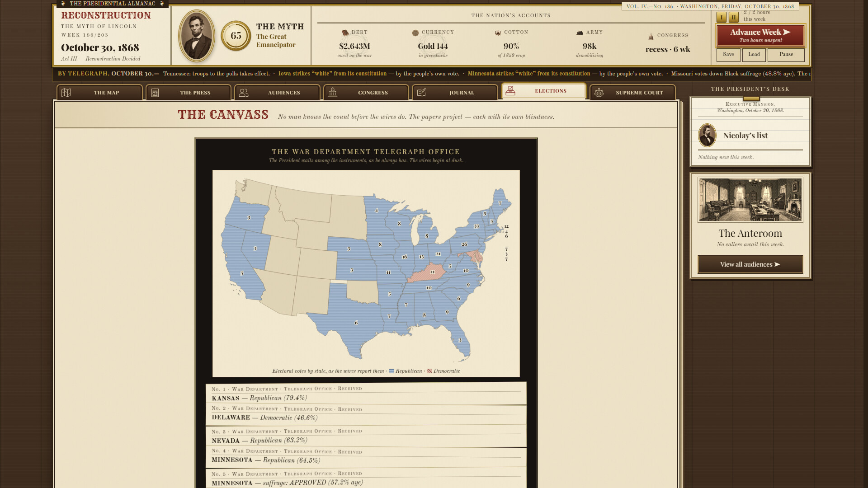Click Lincoln's oval portrait

(196, 36)
